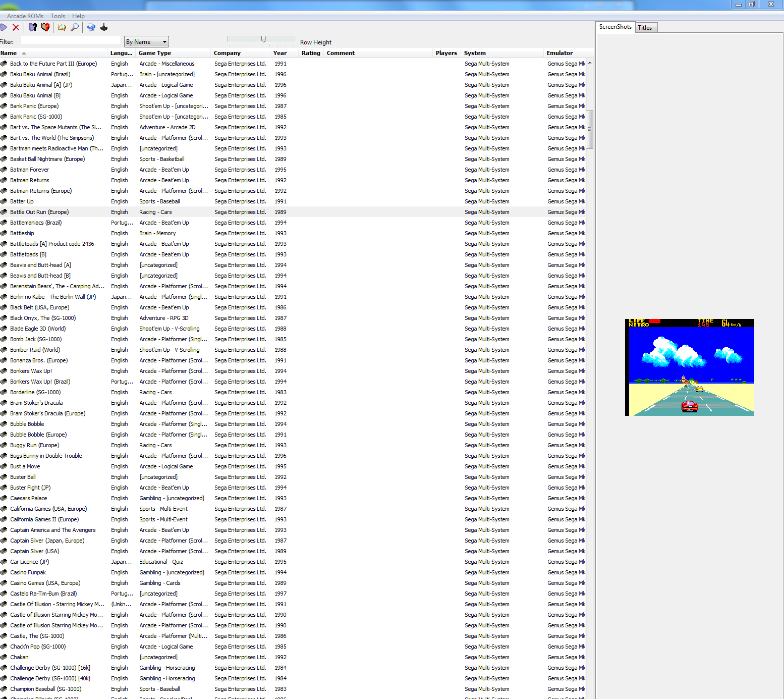Open the Tools menu
784x699 pixels.
click(58, 16)
